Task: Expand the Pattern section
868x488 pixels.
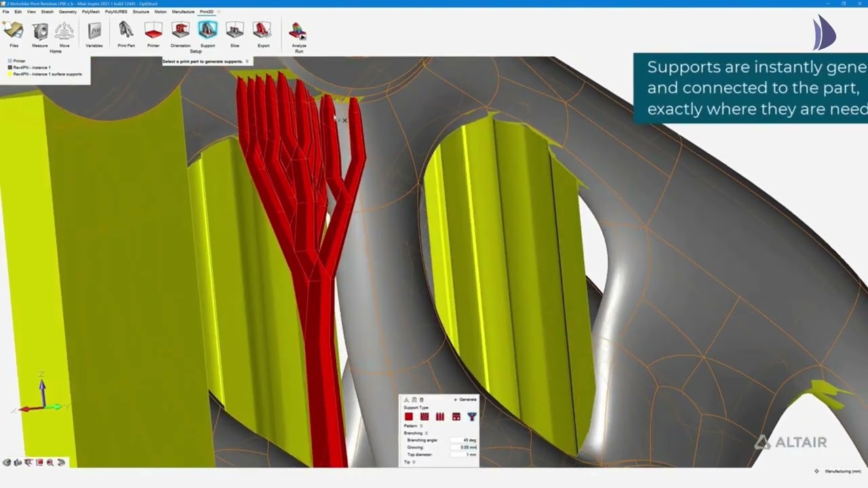Action: coord(421,426)
